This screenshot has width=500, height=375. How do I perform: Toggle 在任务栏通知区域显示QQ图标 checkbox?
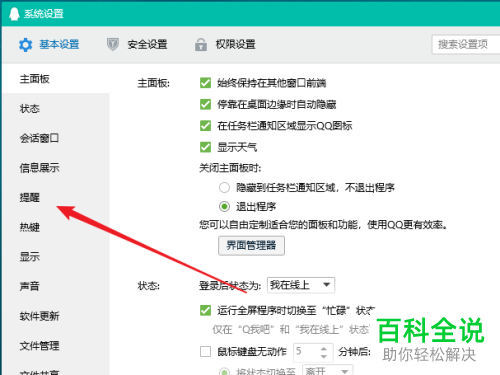coord(205,126)
